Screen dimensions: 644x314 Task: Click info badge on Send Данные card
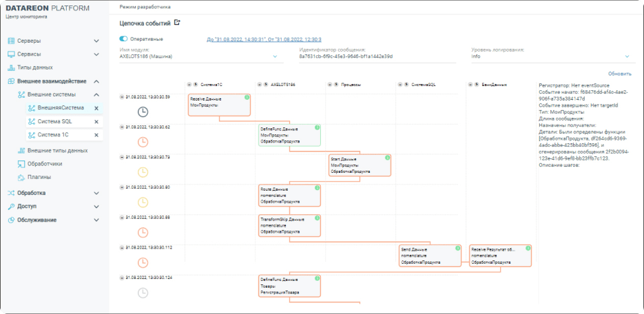(x=457, y=248)
